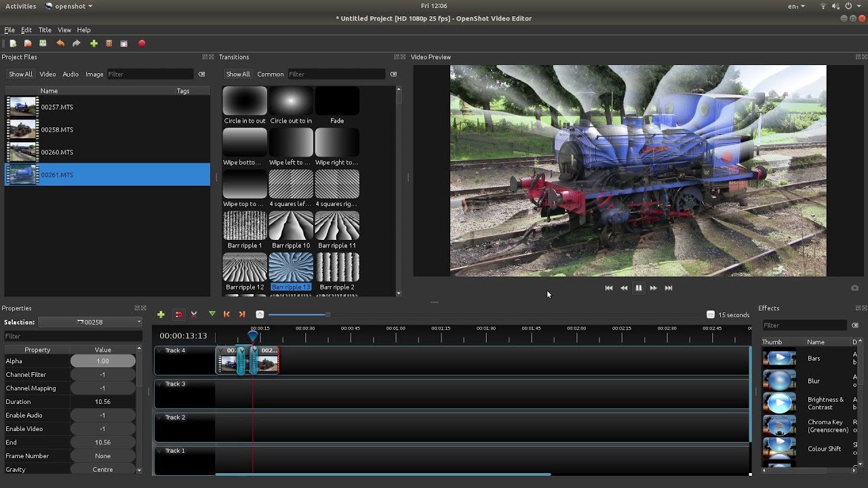The width and height of the screenshot is (868, 488).
Task: Click the Save Project toolbar icon
Action: 43,43
